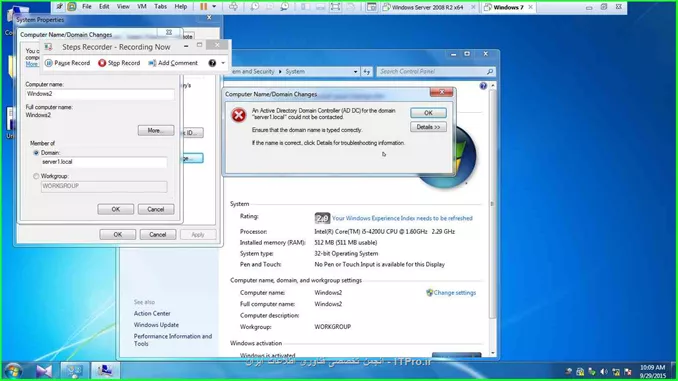
Task: Switch to Windows Server 2008 R2 x64 tab
Action: 427,7
